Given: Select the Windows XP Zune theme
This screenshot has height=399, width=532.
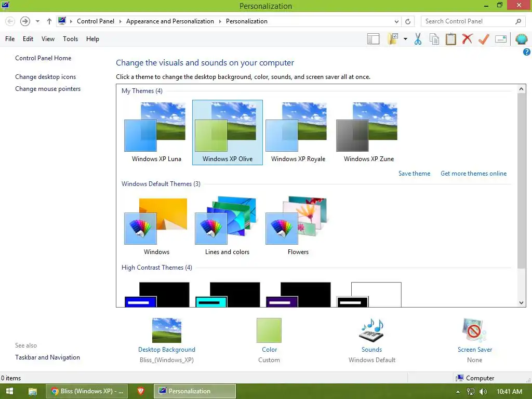Looking at the screenshot, I should coord(369,132).
